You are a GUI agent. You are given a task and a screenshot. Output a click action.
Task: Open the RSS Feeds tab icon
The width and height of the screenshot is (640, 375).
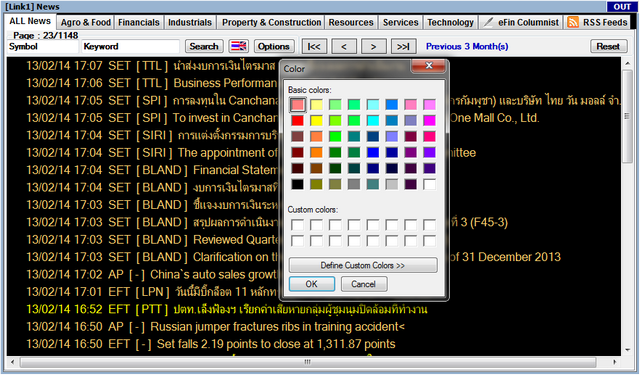click(573, 22)
